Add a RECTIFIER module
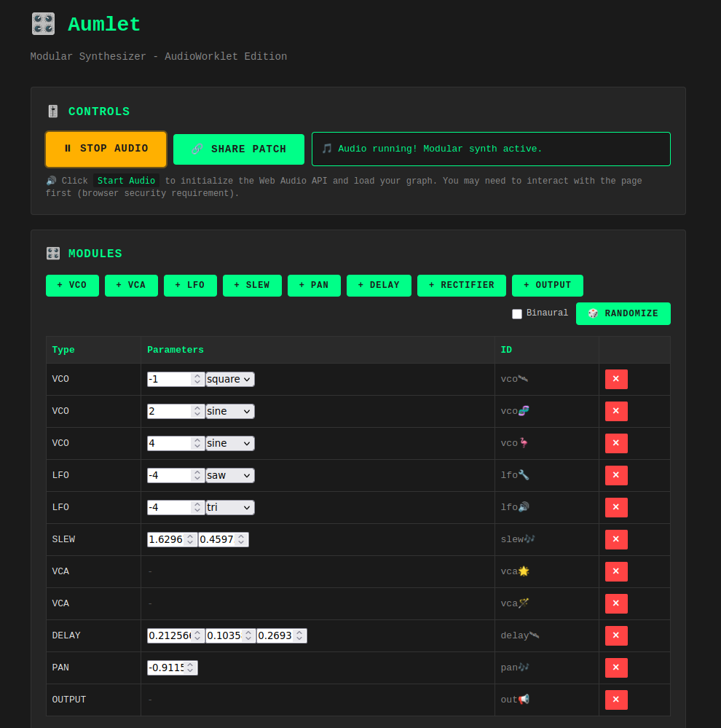Viewport: 721px width, 728px height. tap(461, 286)
